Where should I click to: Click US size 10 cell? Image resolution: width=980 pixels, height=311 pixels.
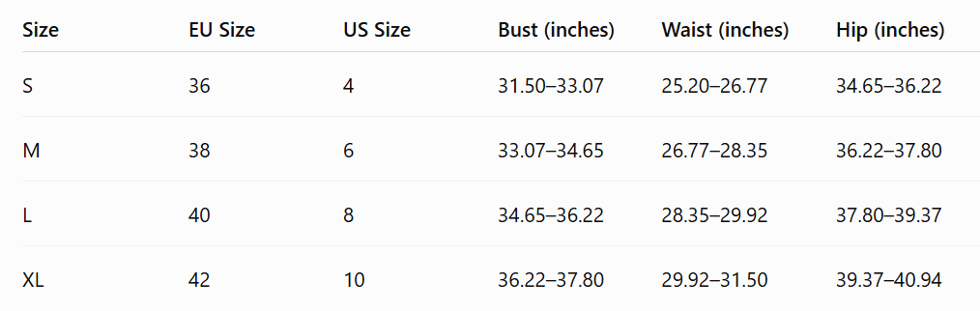pyautogui.click(x=354, y=280)
